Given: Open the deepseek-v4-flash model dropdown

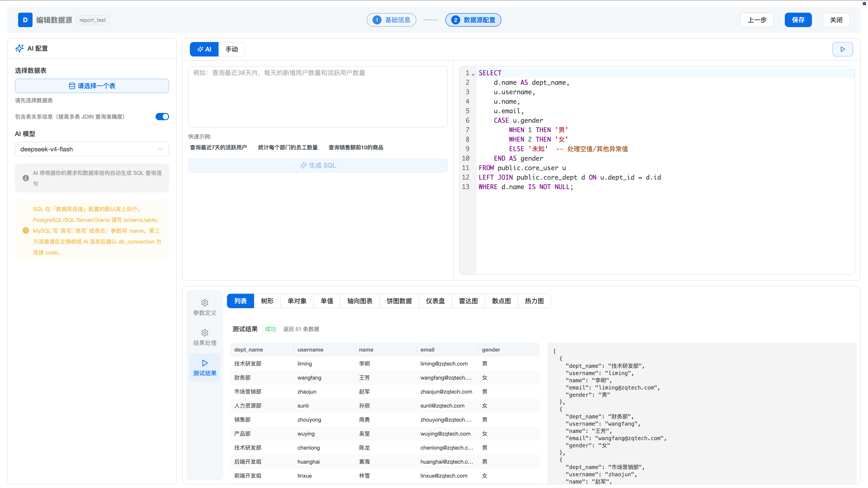Looking at the screenshot, I should coord(92,149).
